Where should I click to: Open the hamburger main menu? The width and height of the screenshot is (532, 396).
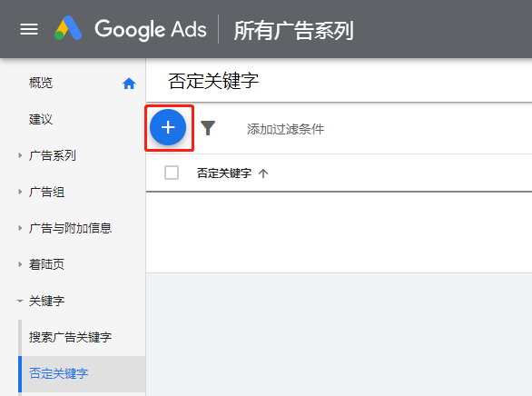coord(29,29)
